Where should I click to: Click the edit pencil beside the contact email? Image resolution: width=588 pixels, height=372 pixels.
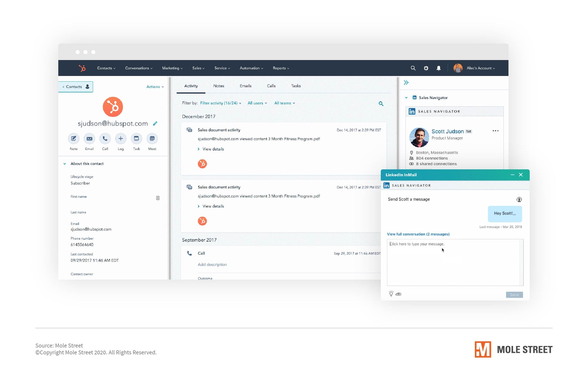point(155,124)
